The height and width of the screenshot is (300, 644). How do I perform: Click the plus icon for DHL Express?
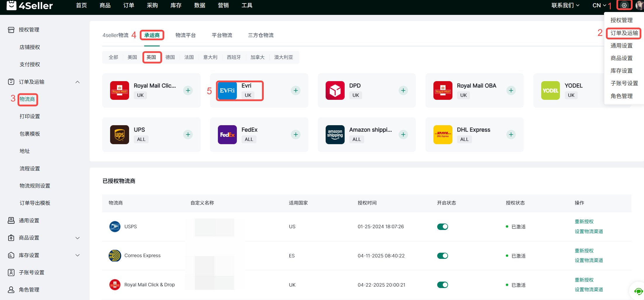pos(511,135)
